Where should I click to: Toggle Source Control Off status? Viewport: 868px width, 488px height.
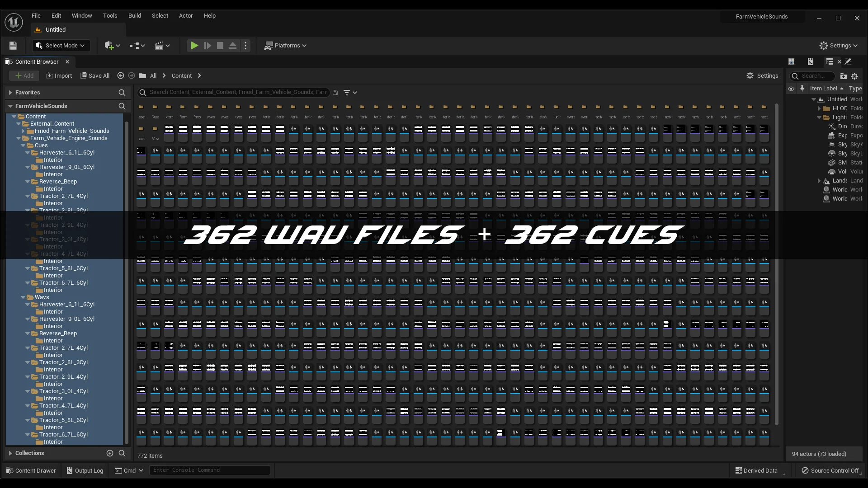click(x=830, y=471)
